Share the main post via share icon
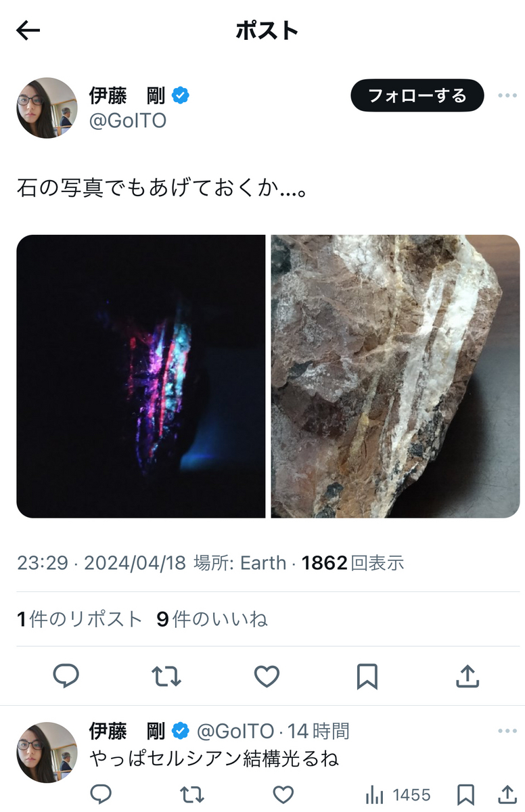 [467, 675]
